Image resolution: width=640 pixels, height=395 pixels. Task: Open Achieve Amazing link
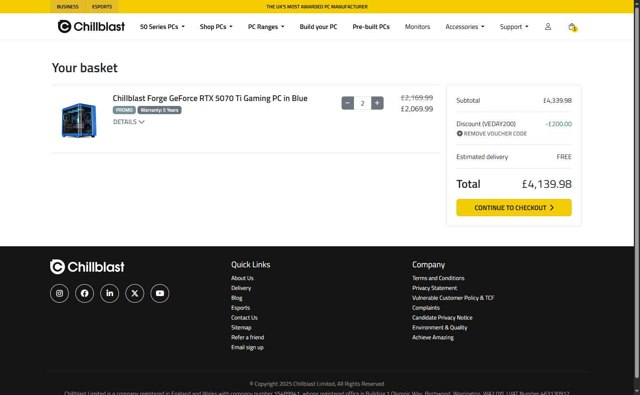(433, 337)
